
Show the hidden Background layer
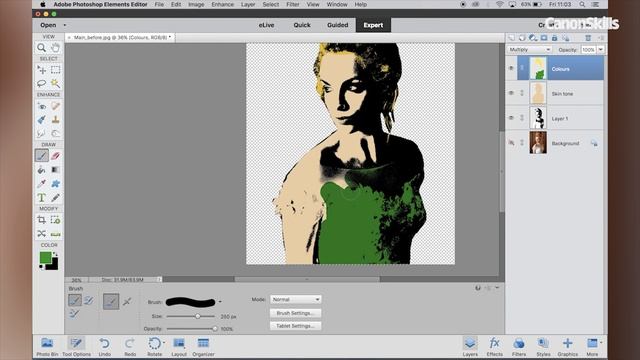coord(511,143)
